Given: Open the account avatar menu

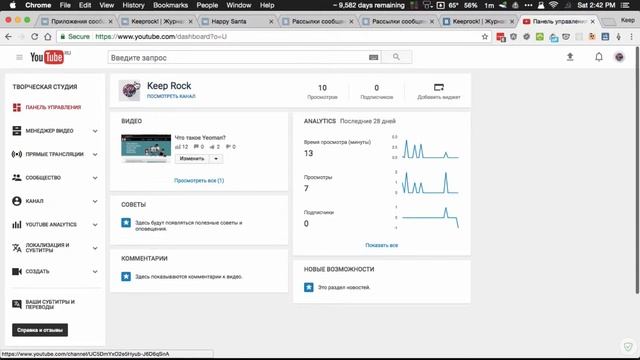Looking at the screenshot, I should (619, 57).
